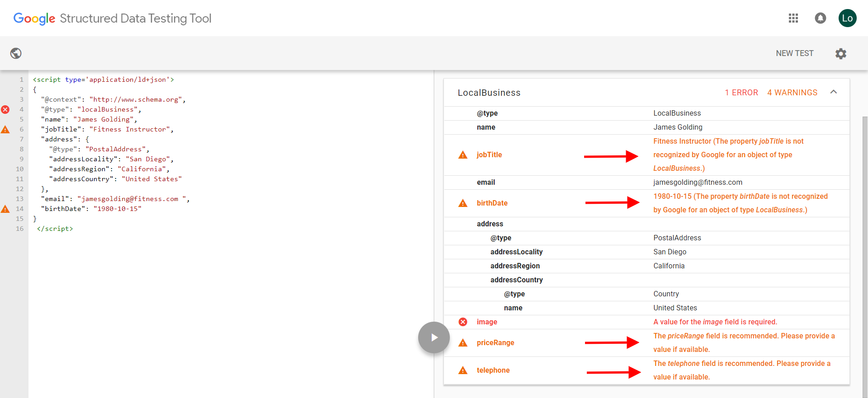Click the Google logo
Viewport: 868px width, 398px height.
coord(34,19)
